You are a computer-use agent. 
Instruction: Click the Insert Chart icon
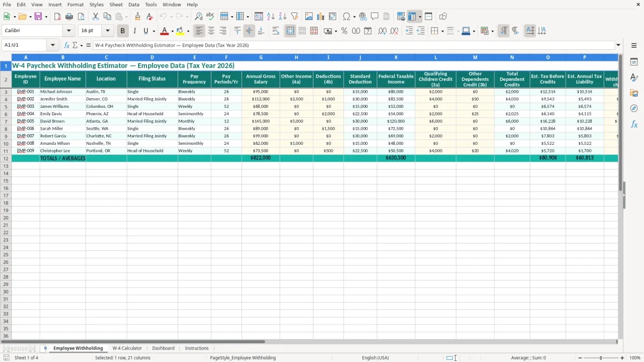[321, 17]
